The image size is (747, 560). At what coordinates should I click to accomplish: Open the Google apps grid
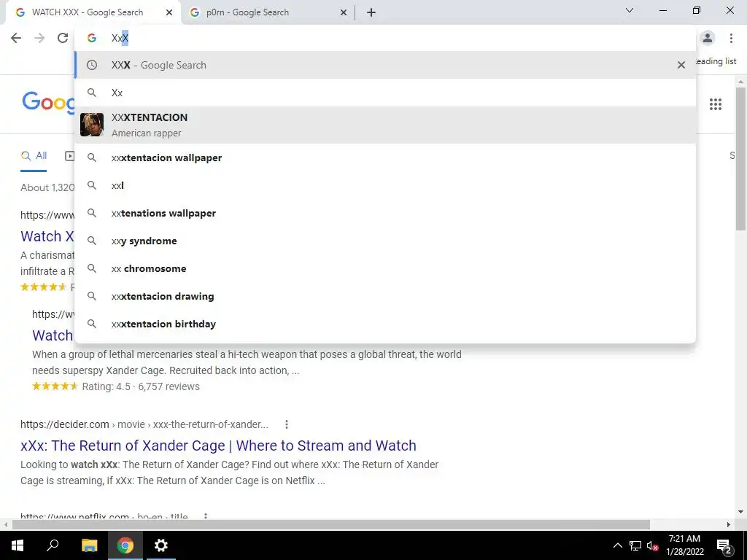coord(716,104)
